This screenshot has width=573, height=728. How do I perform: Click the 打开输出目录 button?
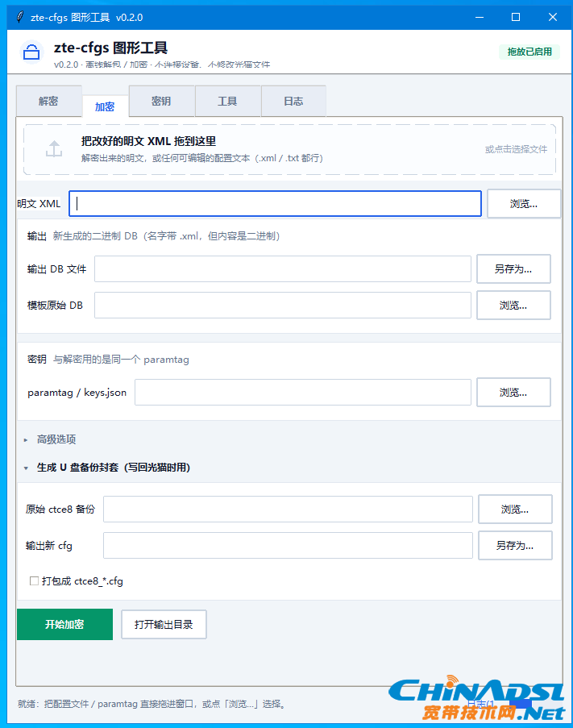pyautogui.click(x=164, y=625)
